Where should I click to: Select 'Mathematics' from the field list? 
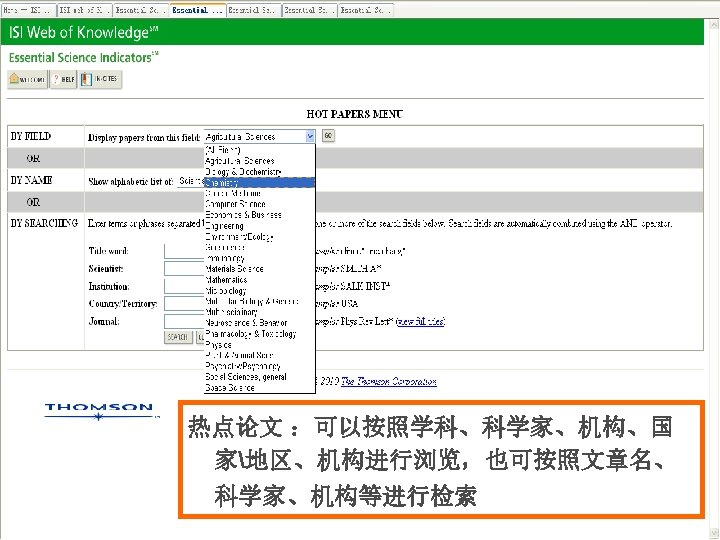[259, 280]
